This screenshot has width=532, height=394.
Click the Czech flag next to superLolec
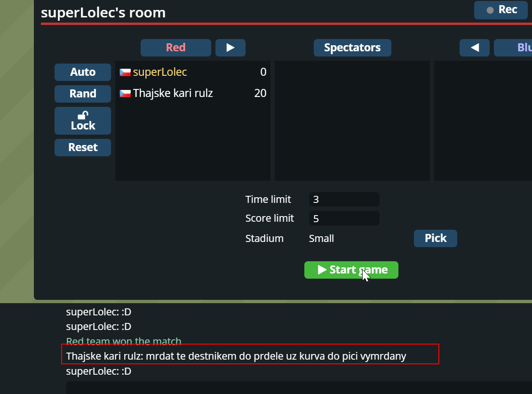pyautogui.click(x=125, y=72)
